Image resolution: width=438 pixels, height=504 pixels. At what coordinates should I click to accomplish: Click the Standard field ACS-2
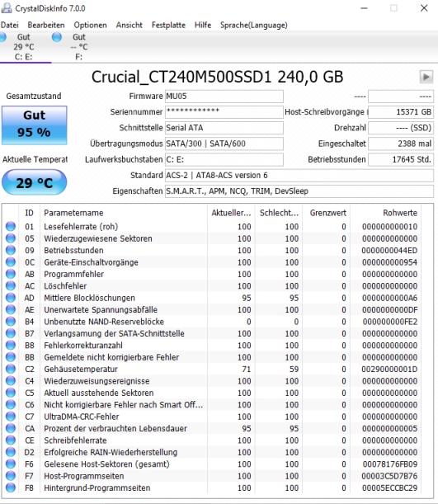299,175
